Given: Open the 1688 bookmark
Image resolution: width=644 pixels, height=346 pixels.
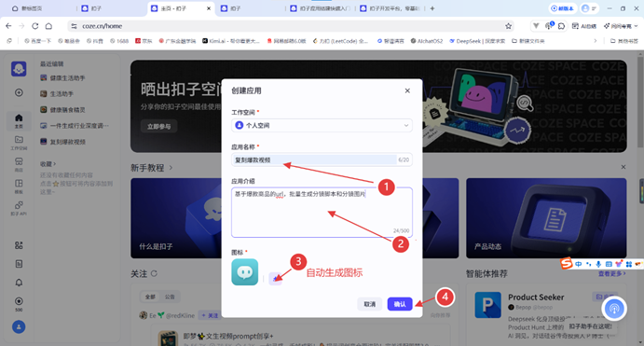Looking at the screenshot, I should pos(119,41).
